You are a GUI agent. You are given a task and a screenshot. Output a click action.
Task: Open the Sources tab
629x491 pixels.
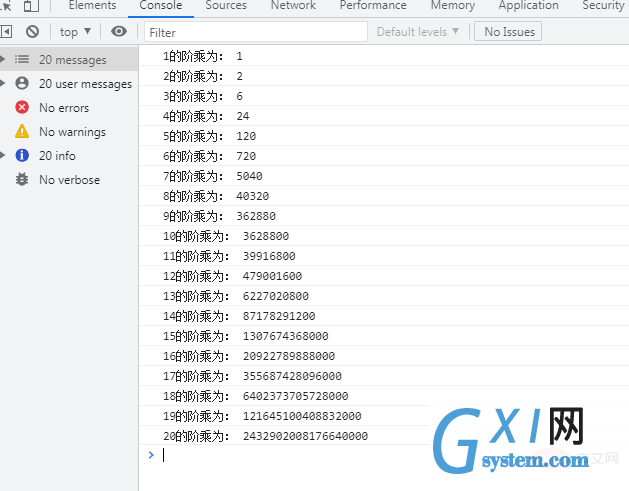click(226, 6)
